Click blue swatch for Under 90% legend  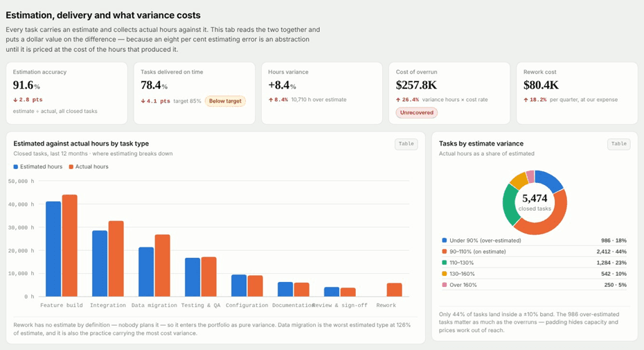(444, 240)
